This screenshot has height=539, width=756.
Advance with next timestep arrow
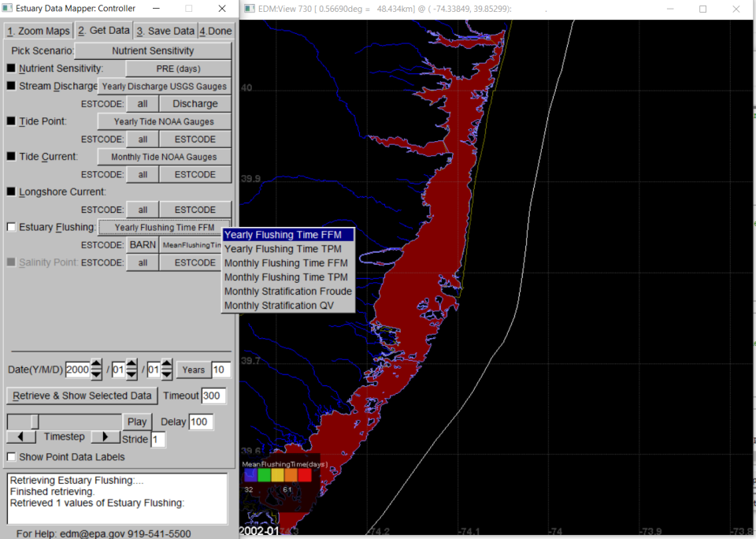coord(106,437)
